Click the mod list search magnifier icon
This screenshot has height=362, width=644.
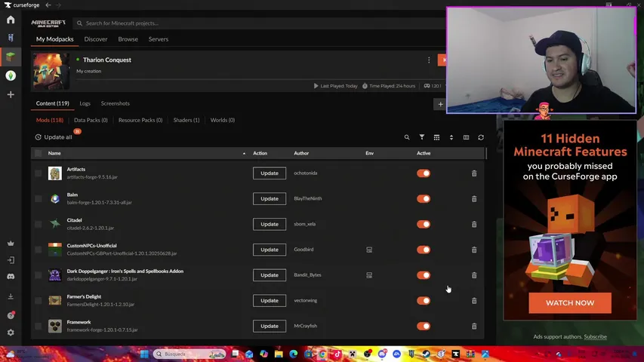(x=407, y=137)
